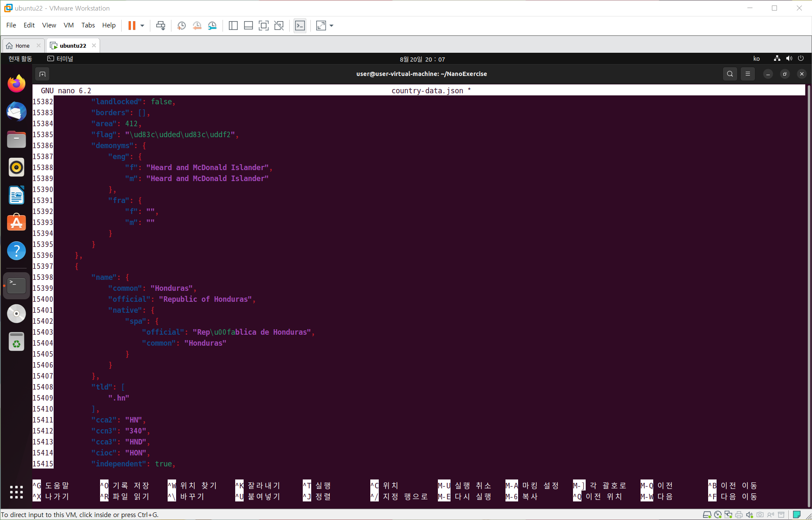
Task: Open the power options dropdown arrow
Action: (142, 26)
